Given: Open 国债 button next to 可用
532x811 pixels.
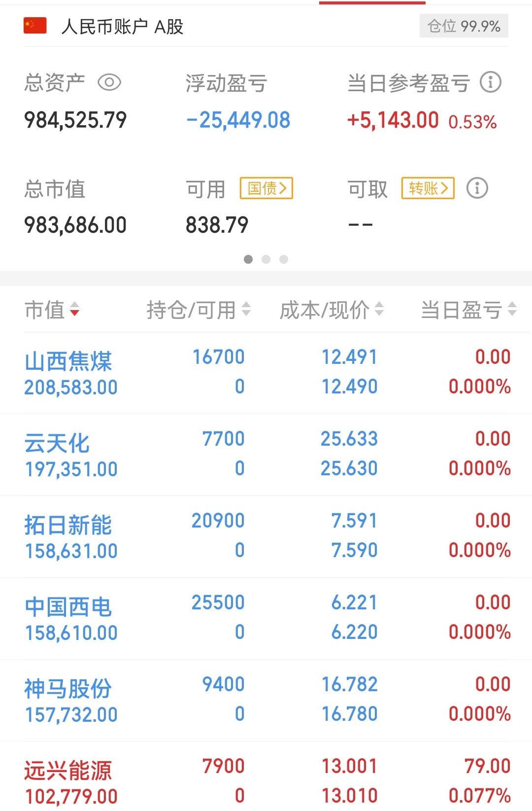Looking at the screenshot, I should pyautogui.click(x=266, y=188).
